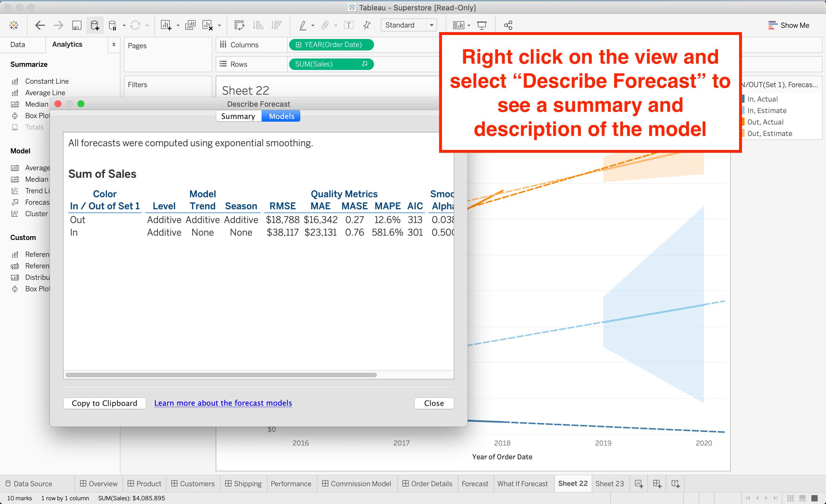This screenshot has width=826, height=504.
Task: Switch to the What If Forecast sheet
Action: point(522,484)
